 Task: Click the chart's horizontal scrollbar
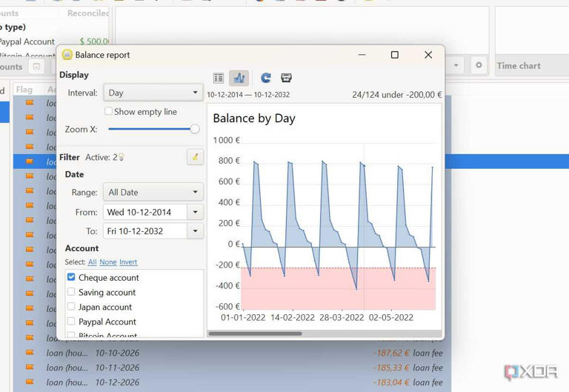coord(256,333)
